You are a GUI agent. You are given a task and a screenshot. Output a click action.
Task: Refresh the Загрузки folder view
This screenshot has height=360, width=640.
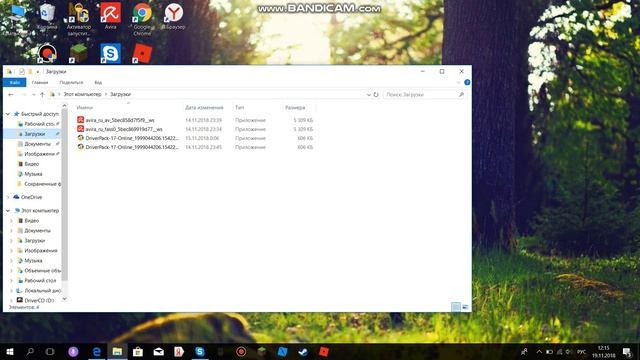[376, 94]
